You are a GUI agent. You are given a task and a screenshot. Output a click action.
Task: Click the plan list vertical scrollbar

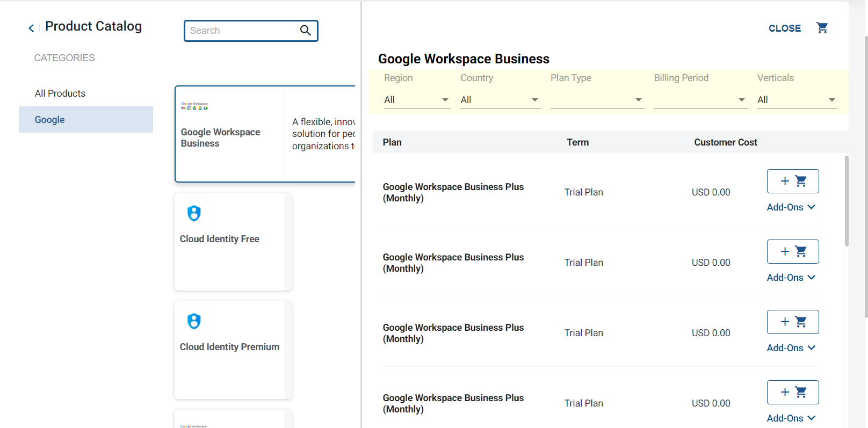[847, 201]
